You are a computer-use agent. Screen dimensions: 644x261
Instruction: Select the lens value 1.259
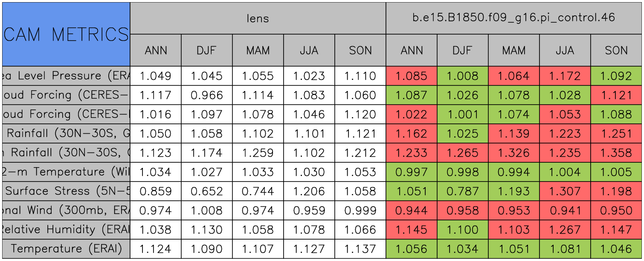(x=258, y=152)
